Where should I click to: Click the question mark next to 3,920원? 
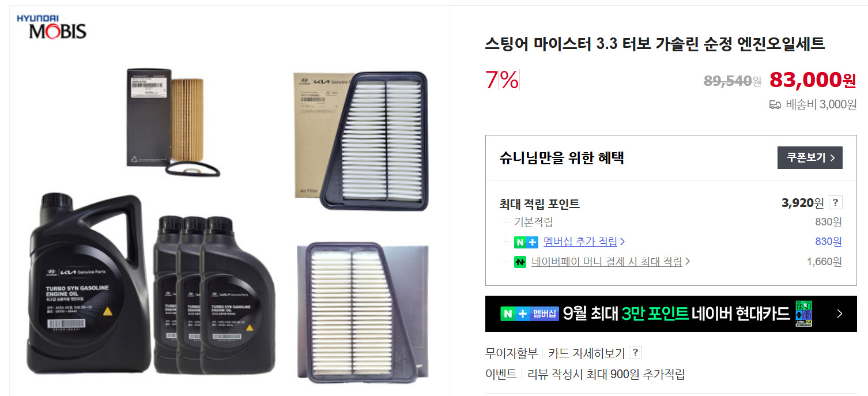(x=836, y=202)
